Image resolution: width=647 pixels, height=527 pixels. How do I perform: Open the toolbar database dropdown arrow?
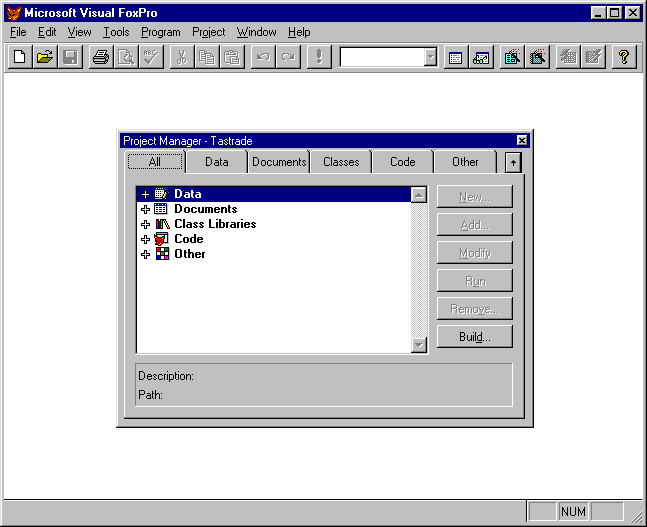430,57
